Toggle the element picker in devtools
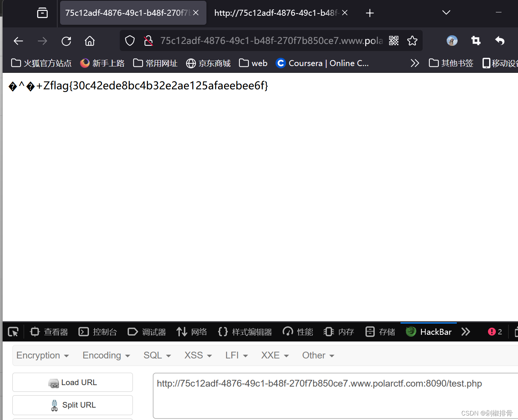 13,332
